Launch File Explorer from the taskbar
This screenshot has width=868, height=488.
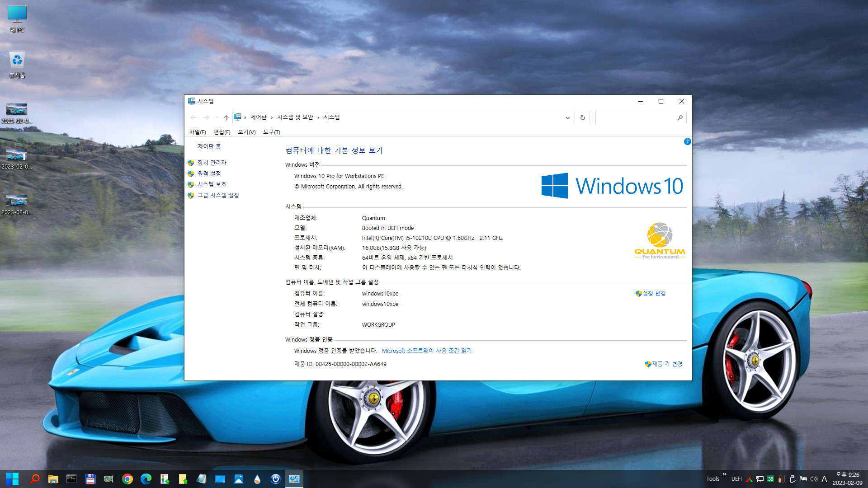click(53, 479)
